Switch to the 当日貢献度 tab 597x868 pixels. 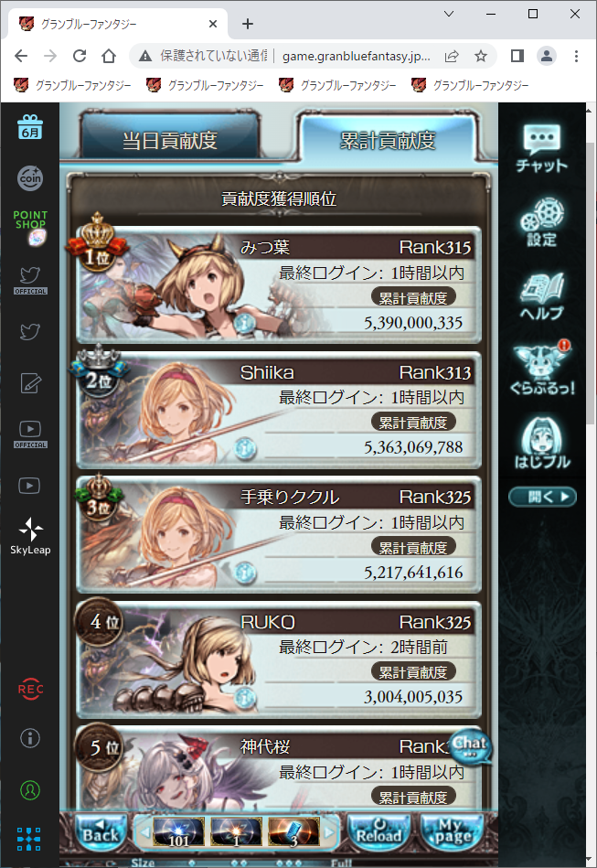(169, 140)
